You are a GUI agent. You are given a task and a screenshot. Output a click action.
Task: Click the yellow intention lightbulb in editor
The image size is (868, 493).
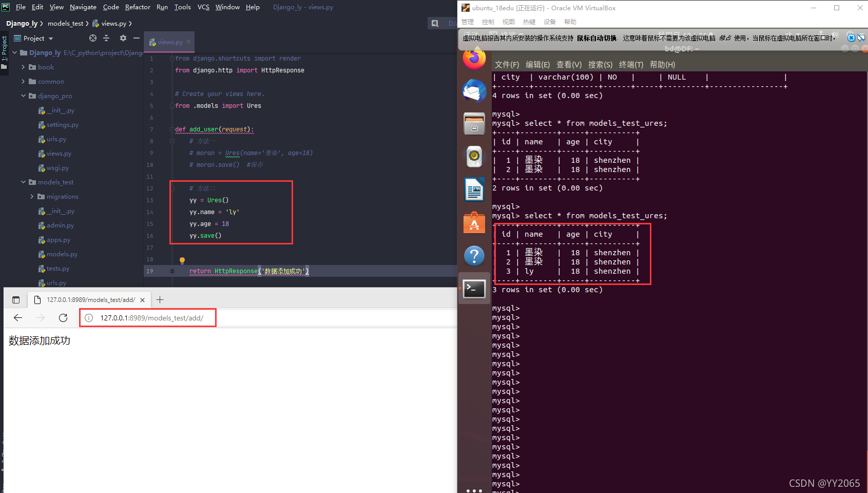(182, 260)
